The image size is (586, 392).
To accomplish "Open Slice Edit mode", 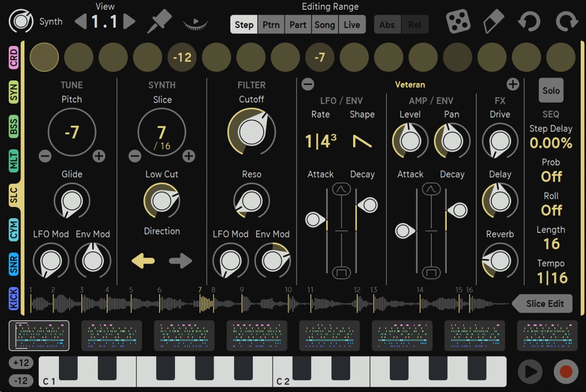I will [544, 303].
